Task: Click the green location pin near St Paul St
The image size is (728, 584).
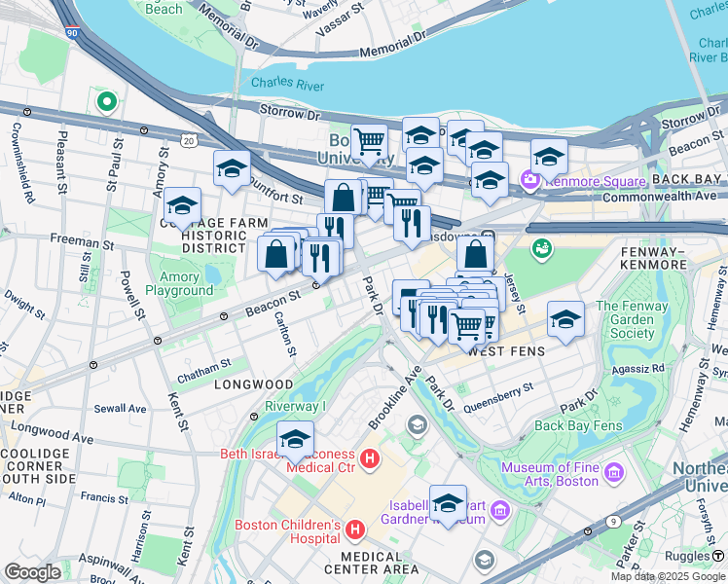Action: [107, 100]
